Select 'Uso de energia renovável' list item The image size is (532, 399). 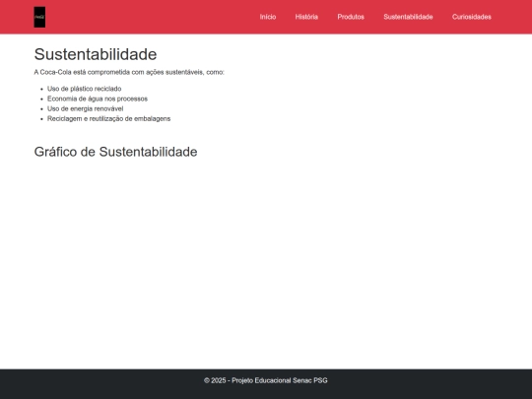tap(85, 109)
